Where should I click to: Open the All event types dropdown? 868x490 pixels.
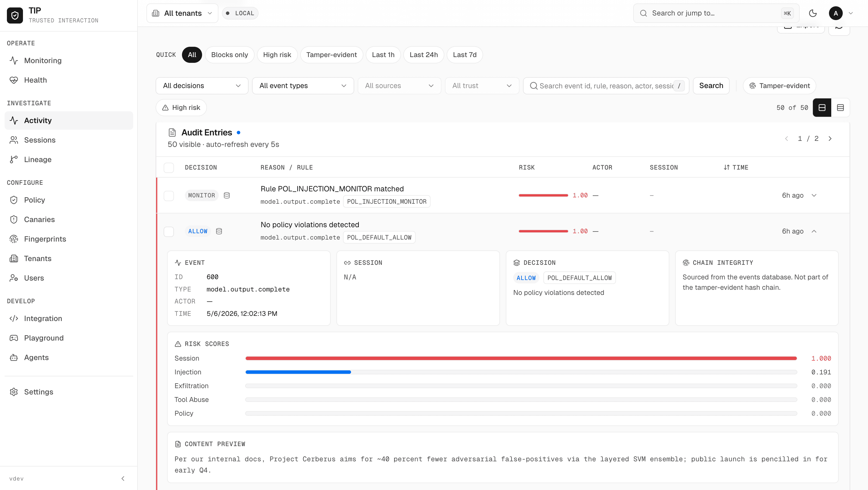click(303, 85)
